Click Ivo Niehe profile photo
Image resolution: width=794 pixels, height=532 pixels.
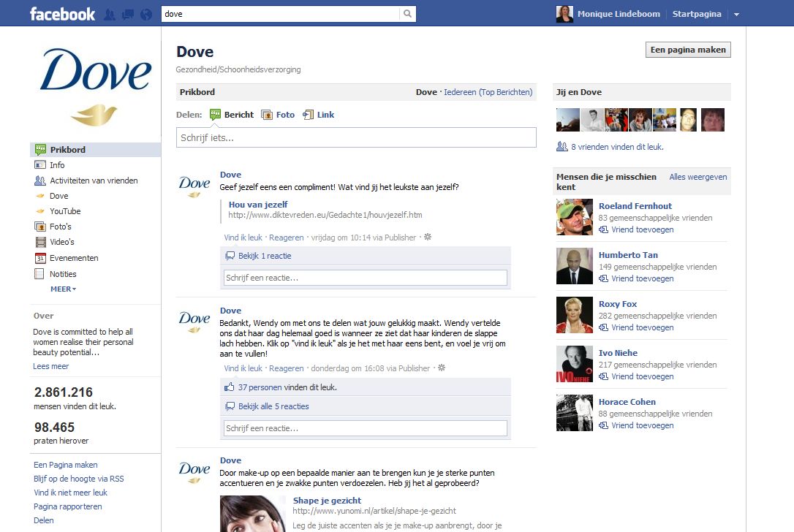[x=574, y=364]
